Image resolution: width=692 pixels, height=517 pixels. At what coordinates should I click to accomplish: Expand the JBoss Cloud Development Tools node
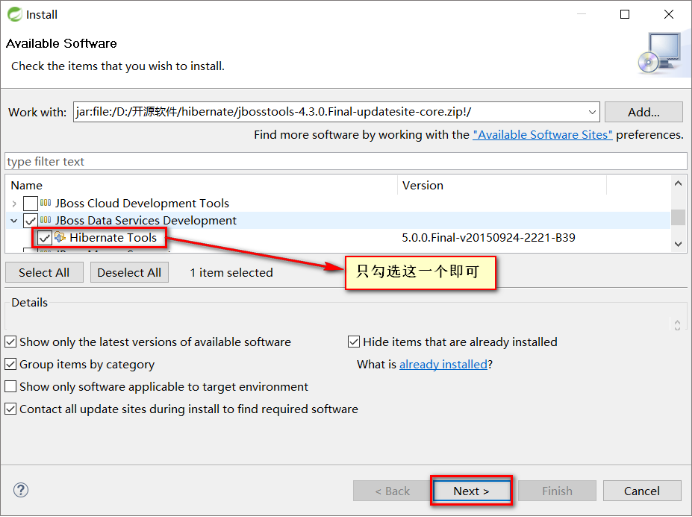(x=14, y=204)
